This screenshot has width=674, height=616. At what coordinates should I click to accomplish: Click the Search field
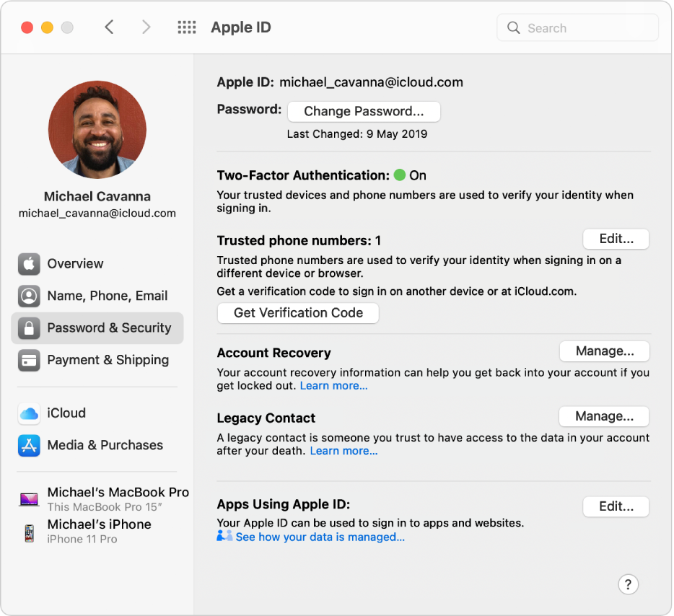click(x=577, y=27)
